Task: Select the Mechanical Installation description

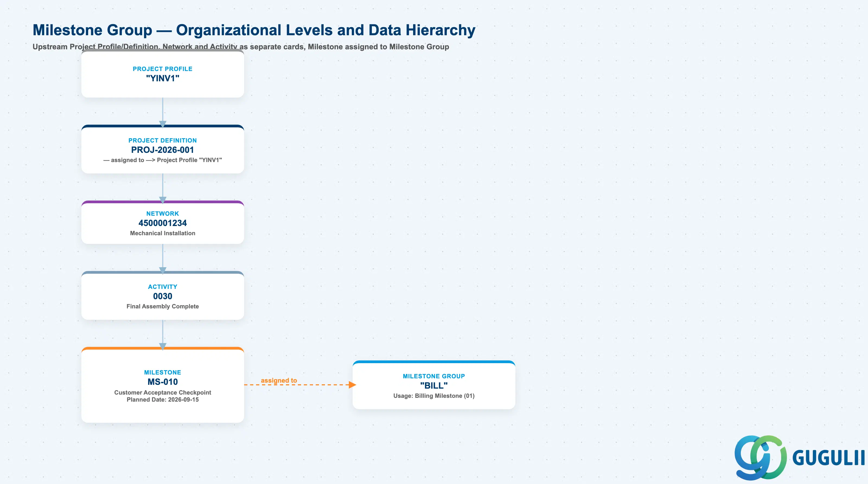Action: tap(162, 233)
